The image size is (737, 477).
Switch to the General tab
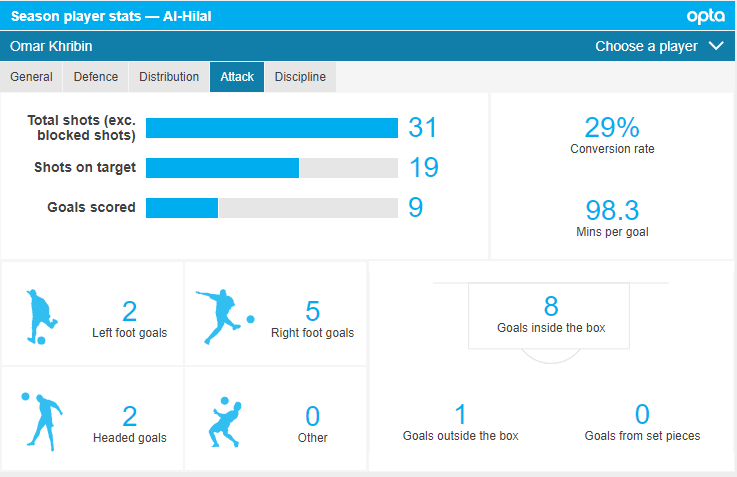tap(31, 77)
